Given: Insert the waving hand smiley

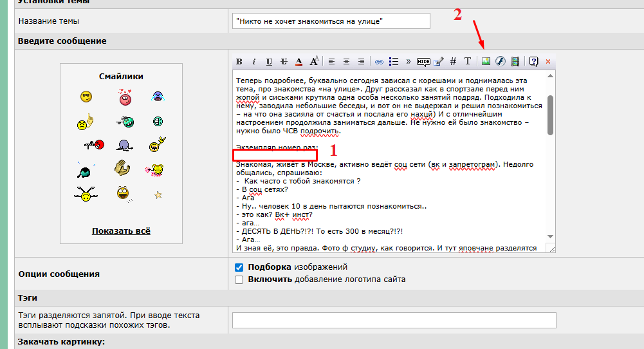Looking at the screenshot, I should pos(122,168).
